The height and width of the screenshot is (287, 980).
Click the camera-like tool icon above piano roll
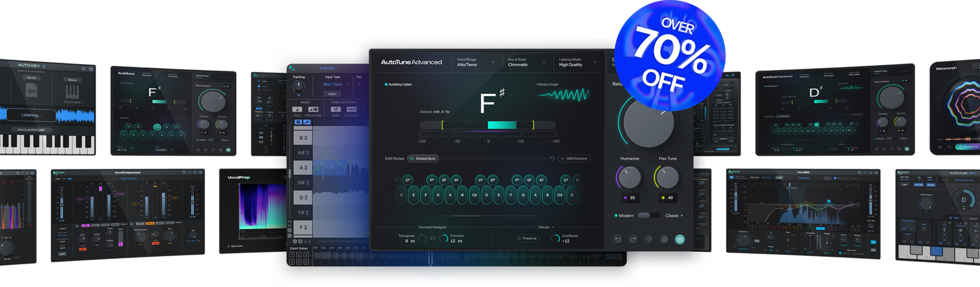(x=298, y=122)
